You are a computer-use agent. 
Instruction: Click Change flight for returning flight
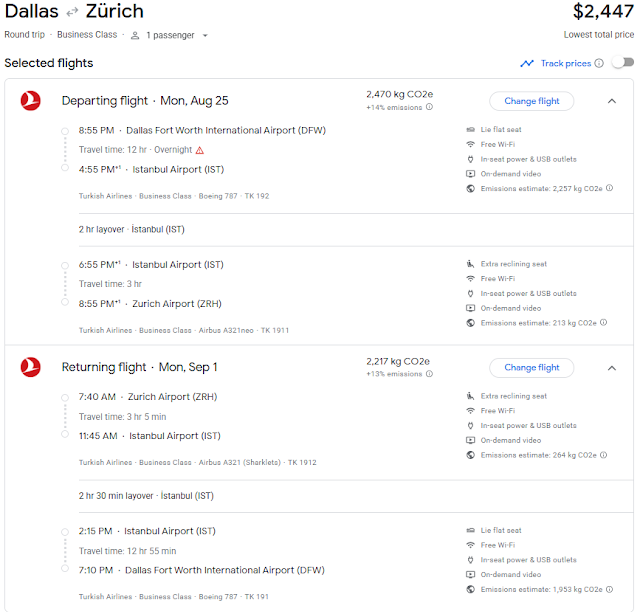click(x=531, y=368)
